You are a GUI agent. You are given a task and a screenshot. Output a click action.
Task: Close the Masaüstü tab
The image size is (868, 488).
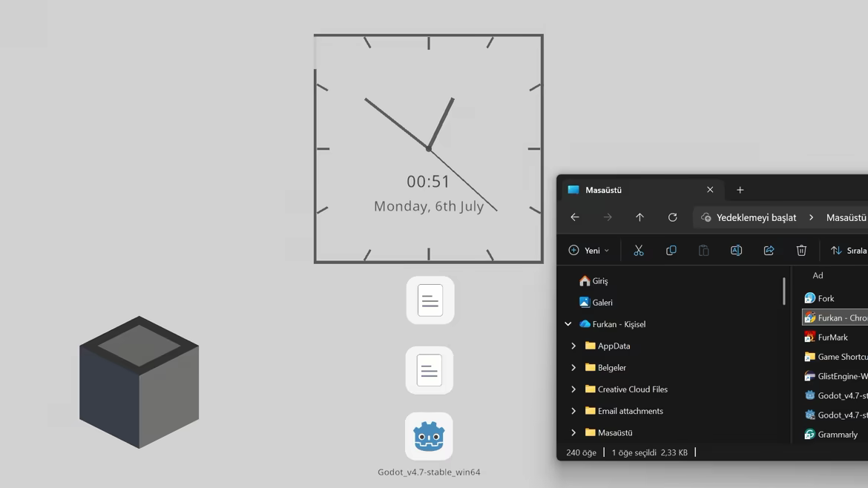710,190
